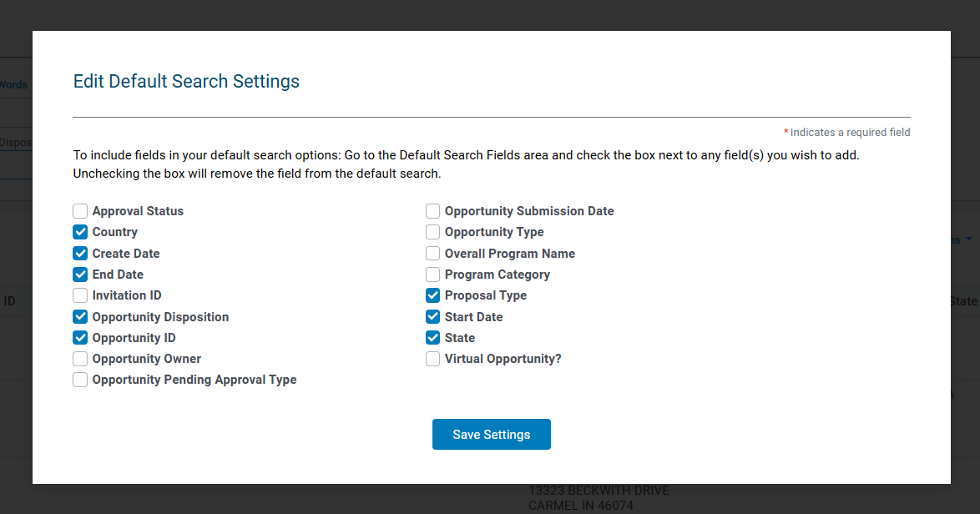Check the Overall Program Name box

[x=432, y=254]
